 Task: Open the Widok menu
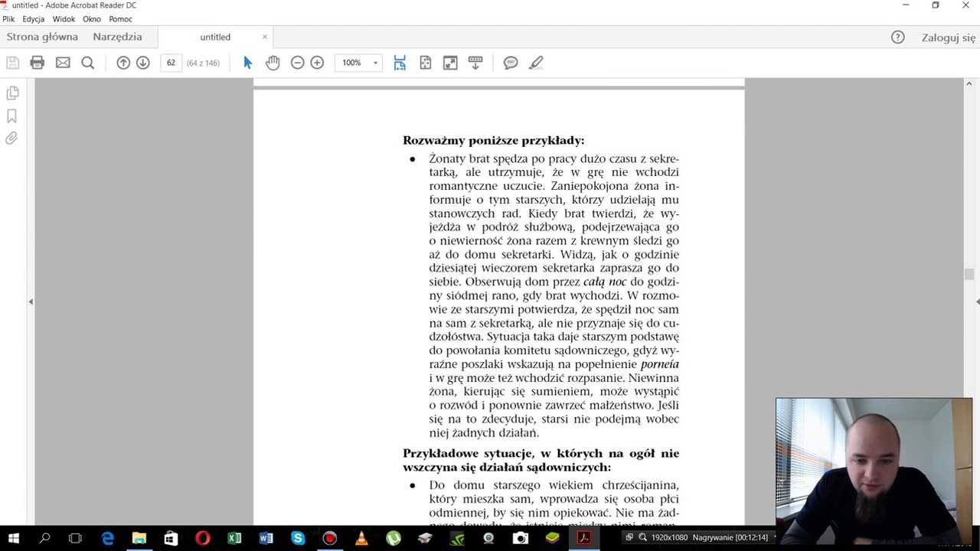pyautogui.click(x=64, y=19)
